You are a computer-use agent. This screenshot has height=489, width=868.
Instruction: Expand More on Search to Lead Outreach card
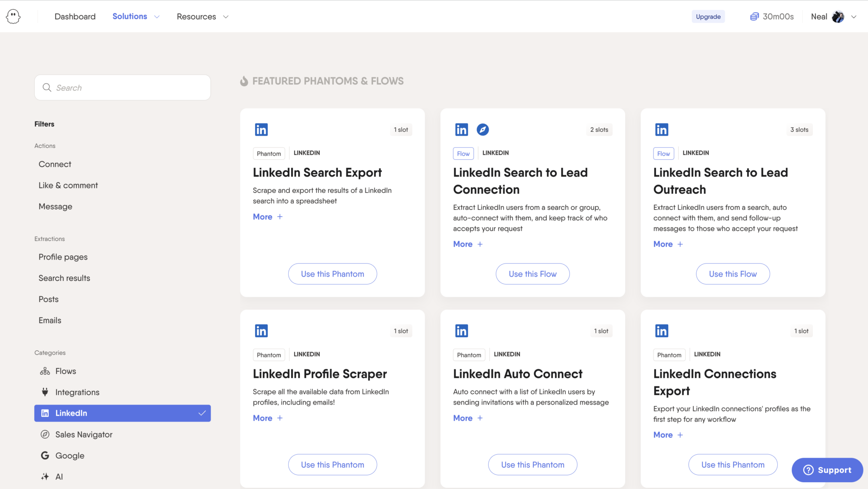668,244
